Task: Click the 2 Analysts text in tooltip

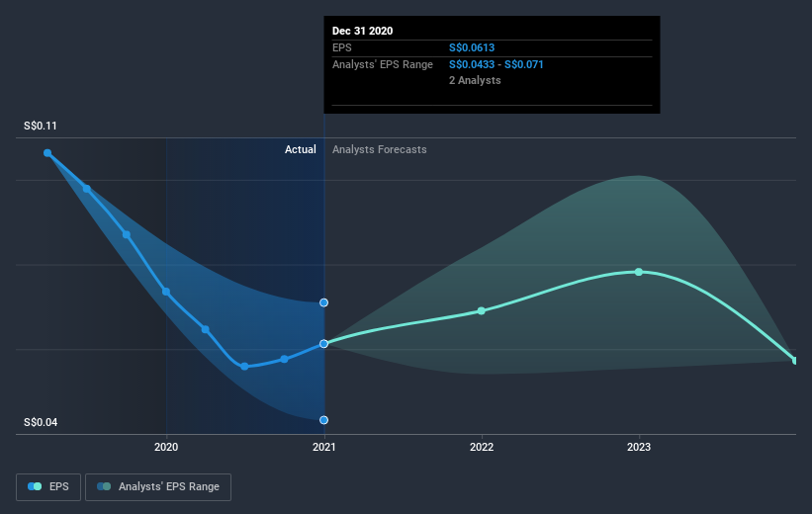Action: coord(475,80)
